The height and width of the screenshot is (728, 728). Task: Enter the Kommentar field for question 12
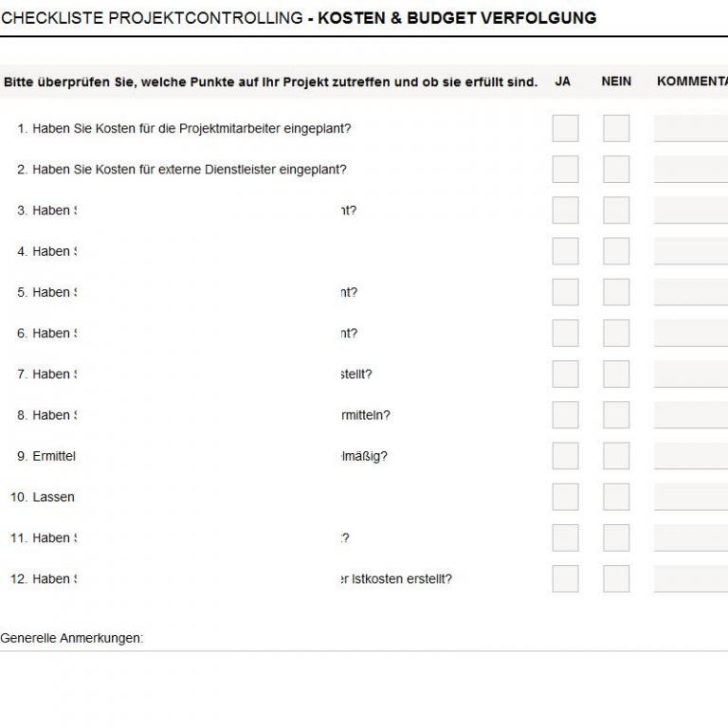point(691,578)
